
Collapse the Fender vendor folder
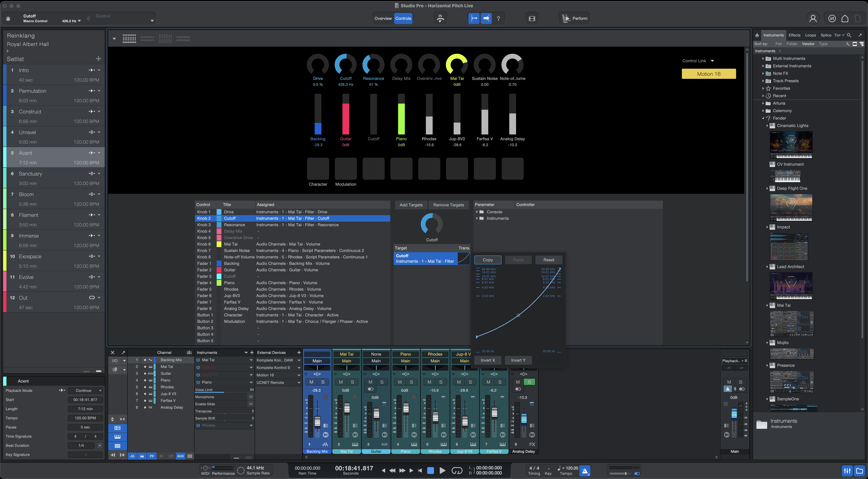pyautogui.click(x=763, y=118)
